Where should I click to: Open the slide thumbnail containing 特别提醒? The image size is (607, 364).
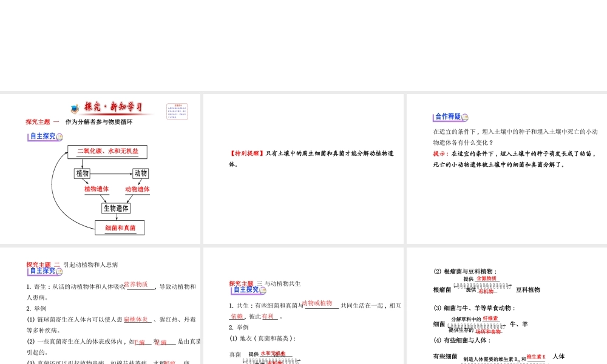pos(303,169)
